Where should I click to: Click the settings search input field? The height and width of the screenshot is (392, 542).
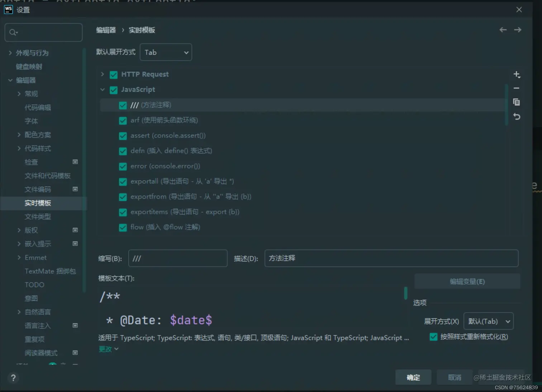tap(43, 33)
